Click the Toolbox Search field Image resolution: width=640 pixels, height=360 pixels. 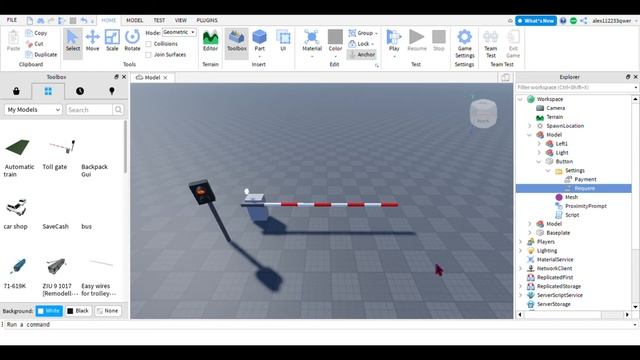coord(89,109)
